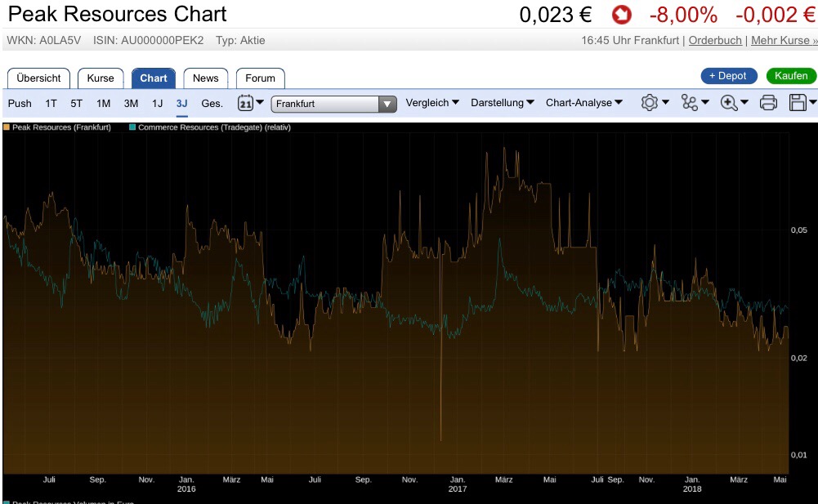Click the share nodes icon
The image size is (818, 504).
pos(689,102)
